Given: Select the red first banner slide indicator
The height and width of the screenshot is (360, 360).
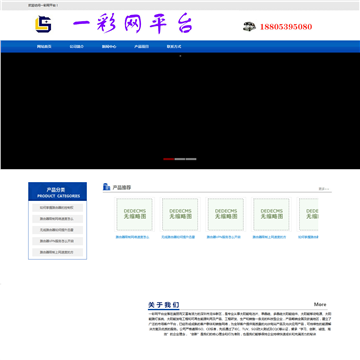Looking at the screenshot, I should point(169,159).
